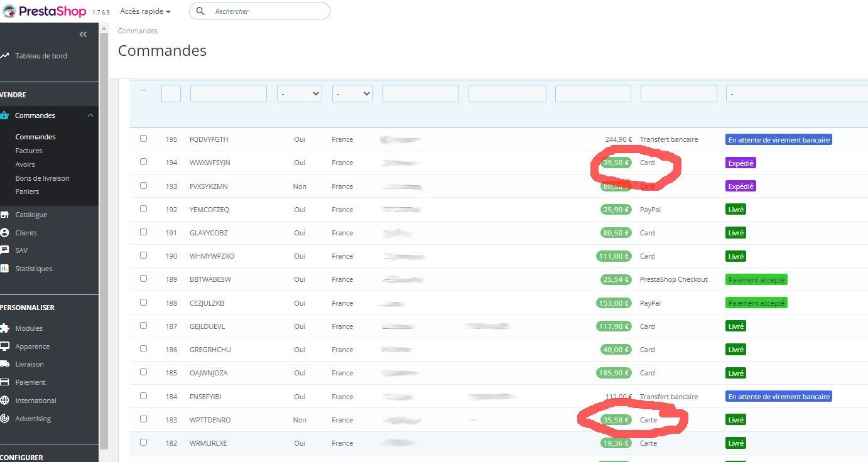The width and height of the screenshot is (868, 462).
Task: Open the status filter dropdown at far right
Action: click(796, 94)
